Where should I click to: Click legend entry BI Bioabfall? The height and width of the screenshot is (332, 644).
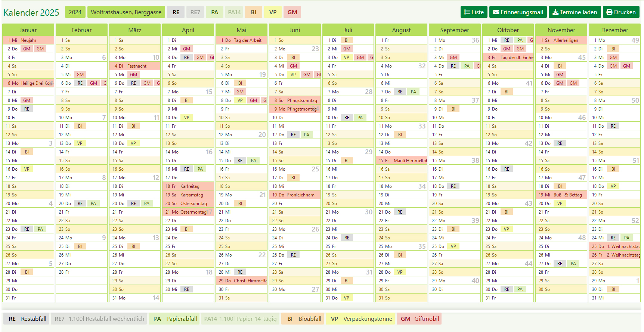pyautogui.click(x=303, y=319)
